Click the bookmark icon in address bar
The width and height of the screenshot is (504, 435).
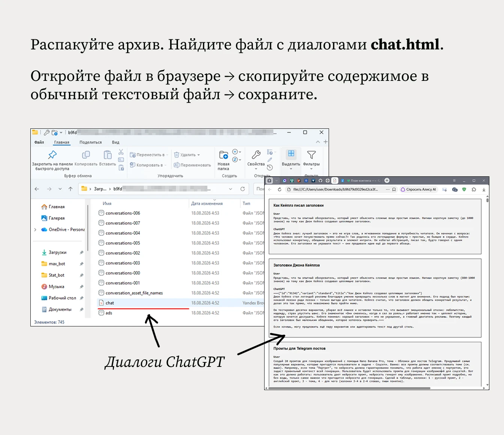[x=394, y=189]
